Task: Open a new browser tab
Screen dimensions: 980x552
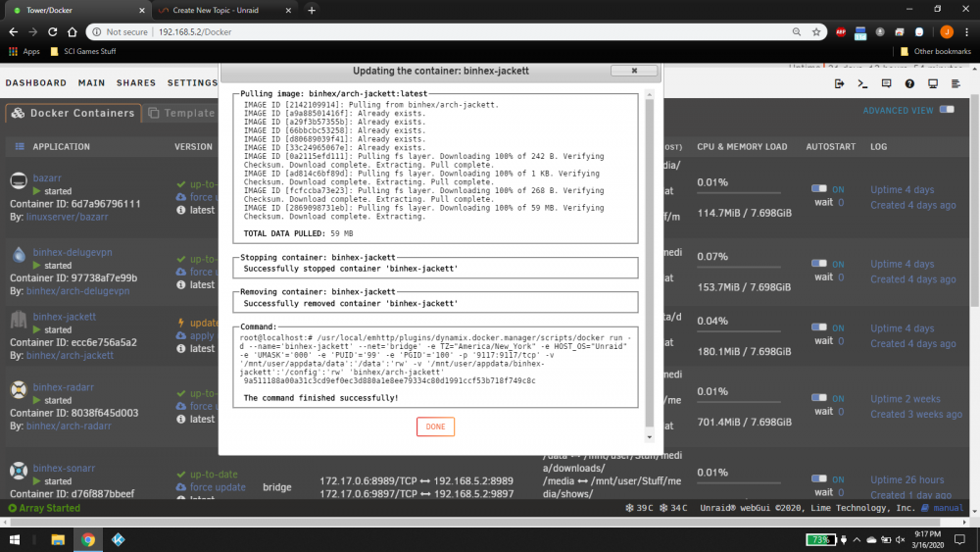Action: [x=312, y=10]
